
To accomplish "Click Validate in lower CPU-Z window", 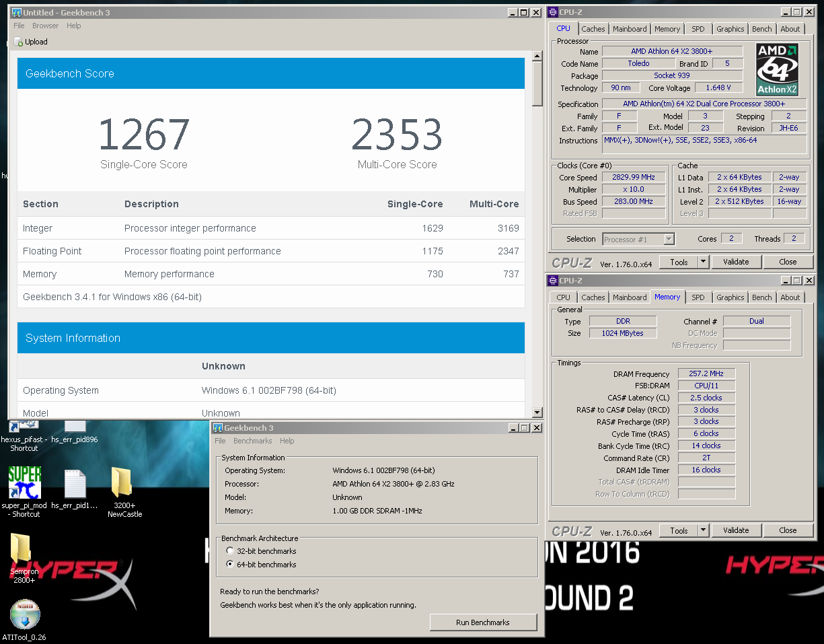I will [x=736, y=530].
